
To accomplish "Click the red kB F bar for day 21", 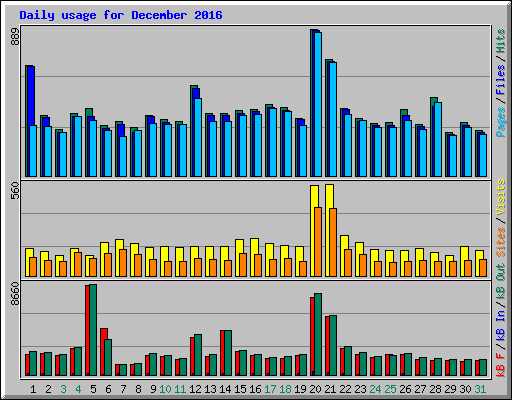I will 327,346.
